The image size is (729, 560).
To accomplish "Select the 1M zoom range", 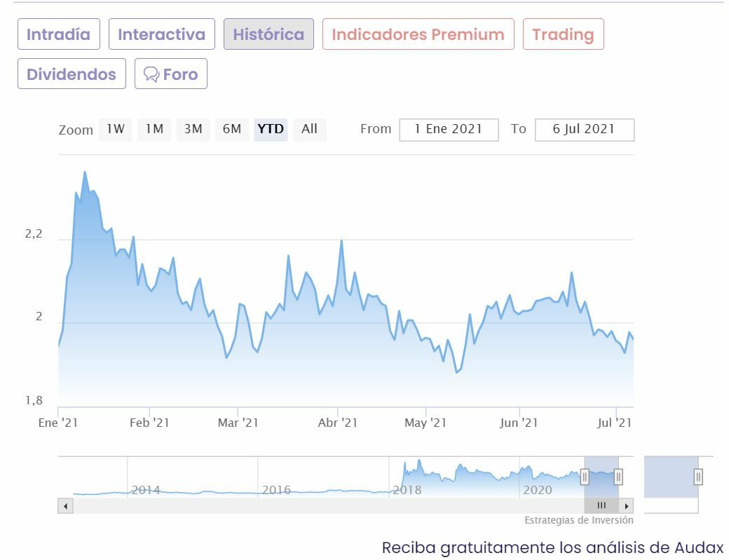I will click(x=154, y=129).
